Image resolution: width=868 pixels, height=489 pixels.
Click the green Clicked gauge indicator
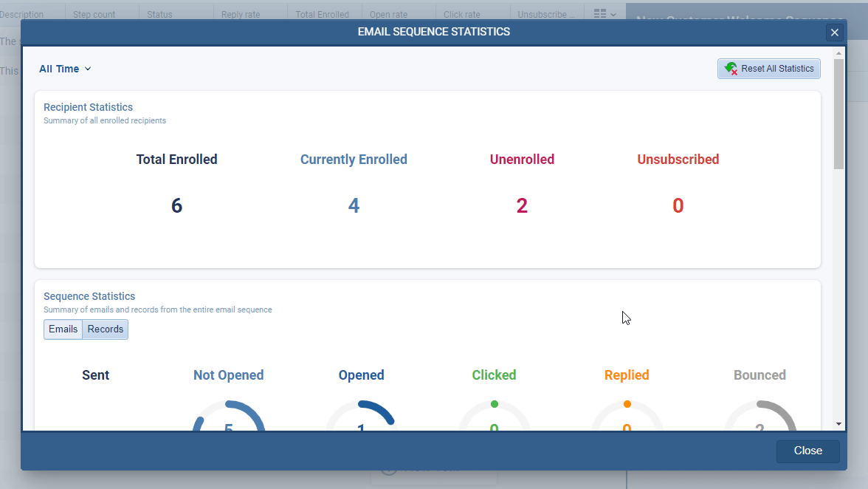pyautogui.click(x=495, y=405)
